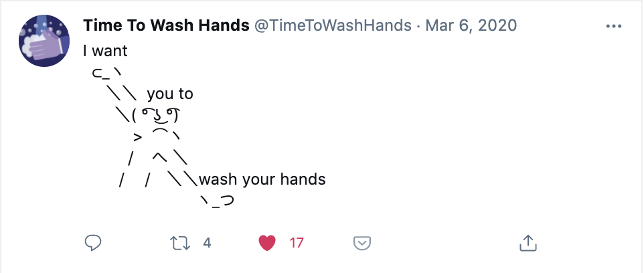Save tweet with the Pocket icon
Viewport: 644px width, 273px height.
362,243
